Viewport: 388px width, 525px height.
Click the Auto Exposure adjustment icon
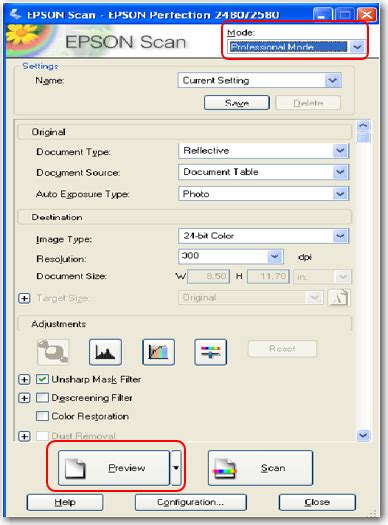tap(53, 352)
